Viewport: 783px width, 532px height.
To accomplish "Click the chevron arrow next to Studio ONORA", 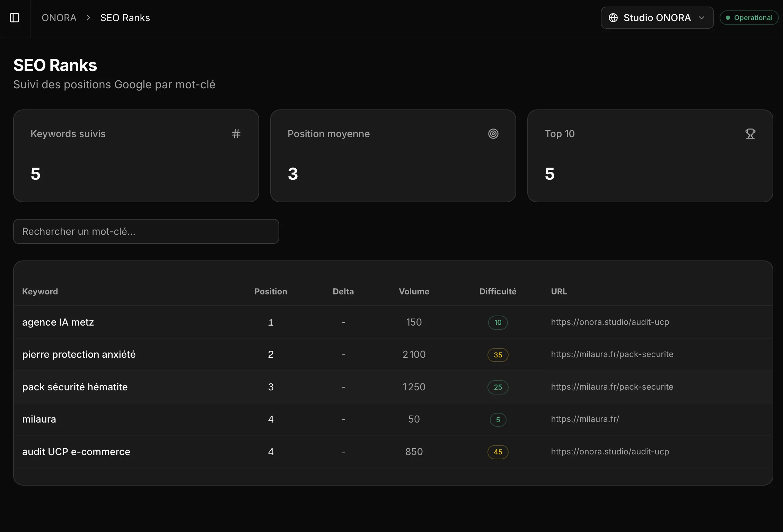I will point(702,18).
